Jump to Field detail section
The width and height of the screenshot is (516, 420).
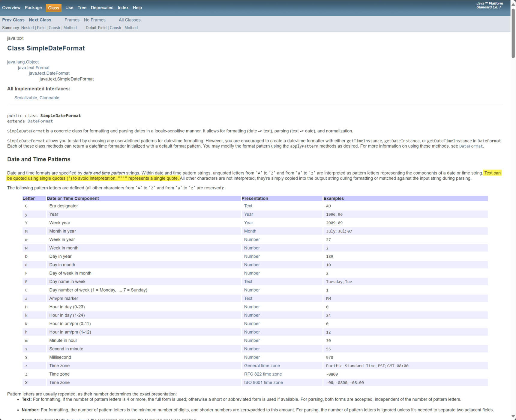pyautogui.click(x=102, y=28)
